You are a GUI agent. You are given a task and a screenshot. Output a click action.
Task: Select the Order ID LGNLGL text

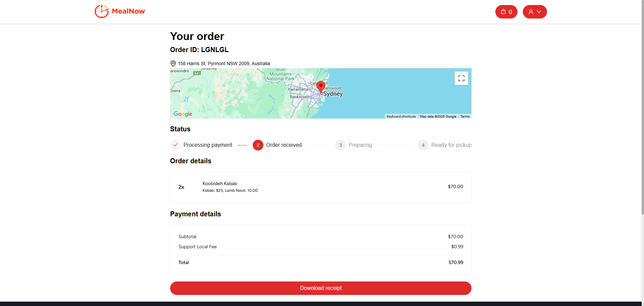coord(199,49)
